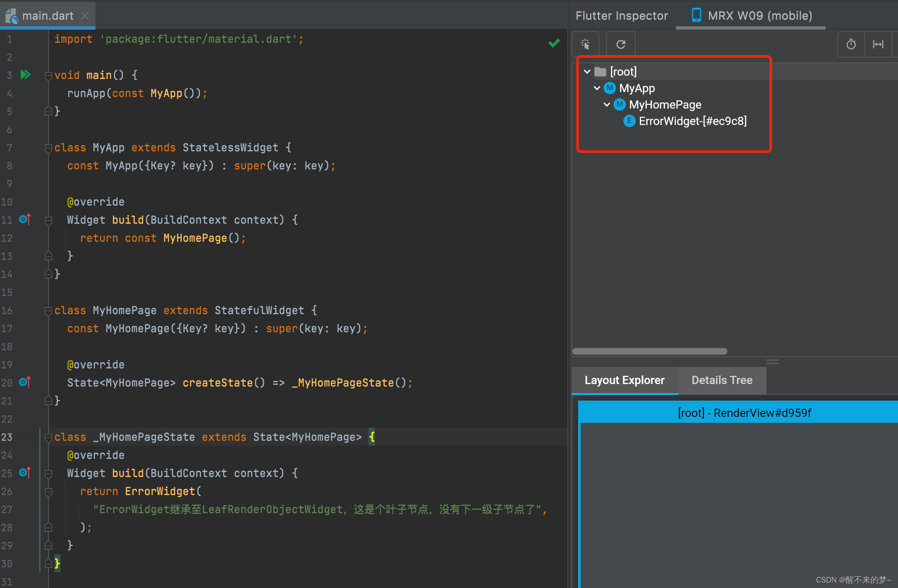Click the MyApp widget M icon
The width and height of the screenshot is (898, 588).
pos(610,88)
